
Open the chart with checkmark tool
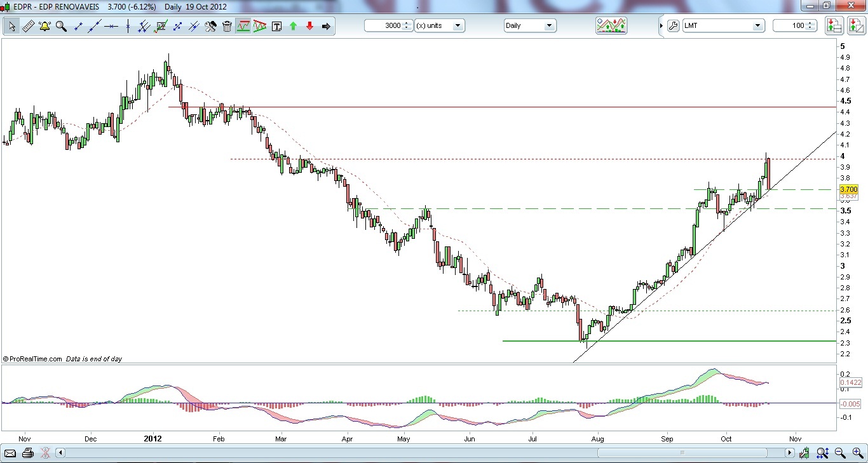(161, 26)
